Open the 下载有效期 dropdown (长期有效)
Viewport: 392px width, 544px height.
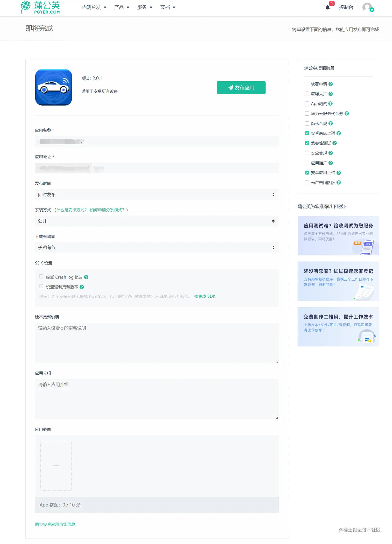[157, 248]
